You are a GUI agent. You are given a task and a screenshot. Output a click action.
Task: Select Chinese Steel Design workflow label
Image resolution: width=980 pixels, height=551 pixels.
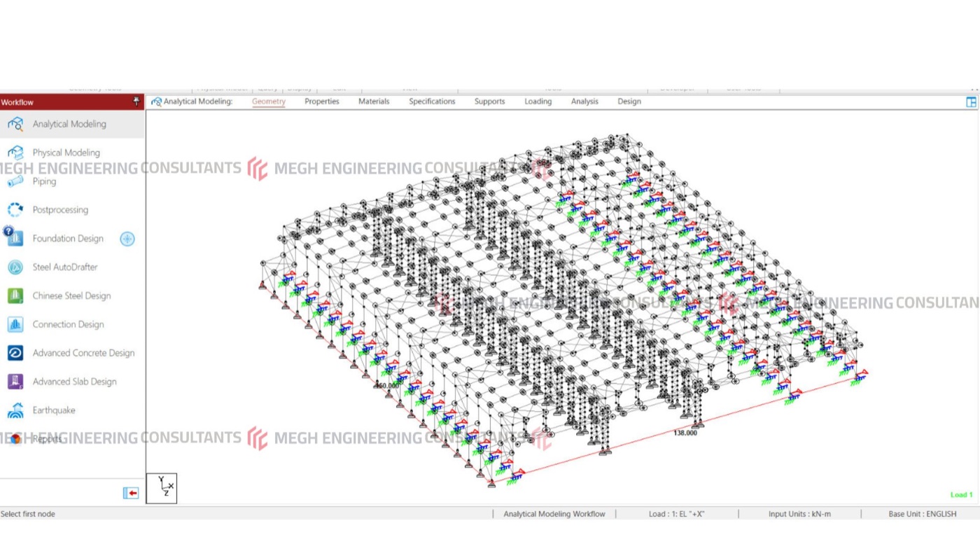pos(71,296)
